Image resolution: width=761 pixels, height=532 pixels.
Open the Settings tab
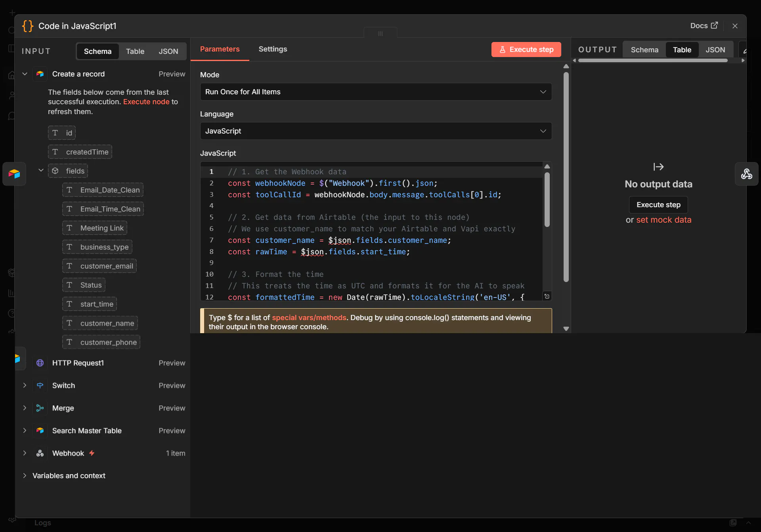[x=273, y=49]
